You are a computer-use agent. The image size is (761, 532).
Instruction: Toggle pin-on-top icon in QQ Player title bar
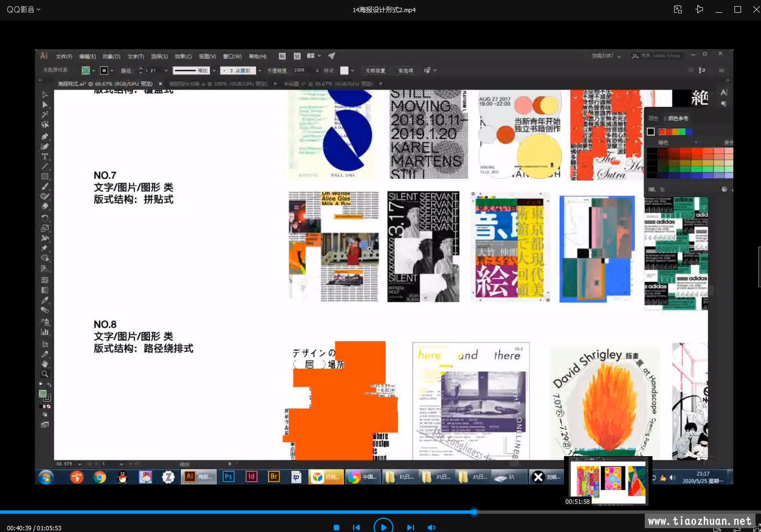[x=700, y=9]
